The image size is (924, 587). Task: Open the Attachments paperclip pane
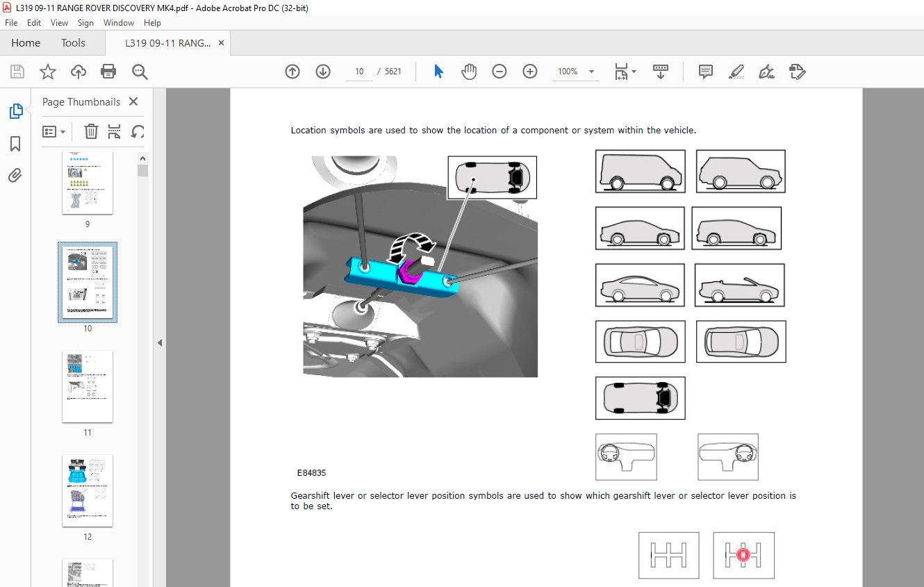point(15,175)
